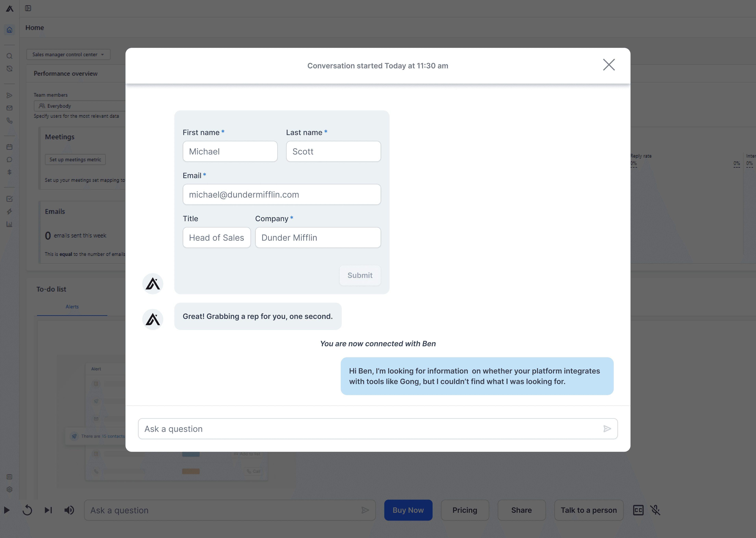Click the Last name field with Scott

click(x=333, y=151)
